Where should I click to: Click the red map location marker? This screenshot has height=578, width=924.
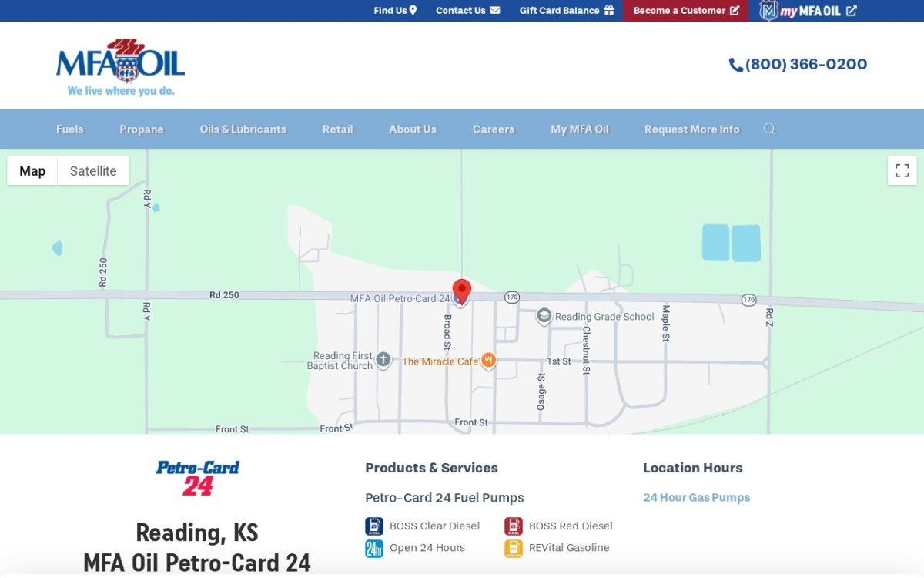click(x=461, y=291)
